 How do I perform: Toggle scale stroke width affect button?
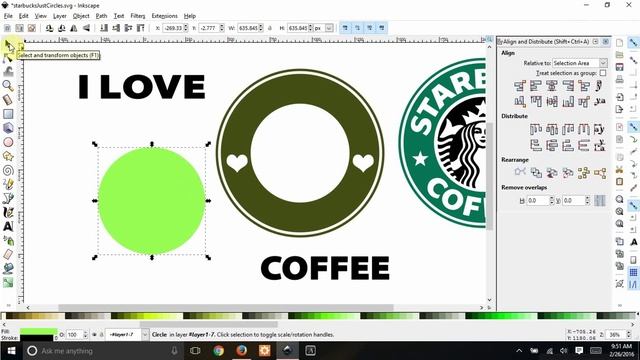coord(345,28)
